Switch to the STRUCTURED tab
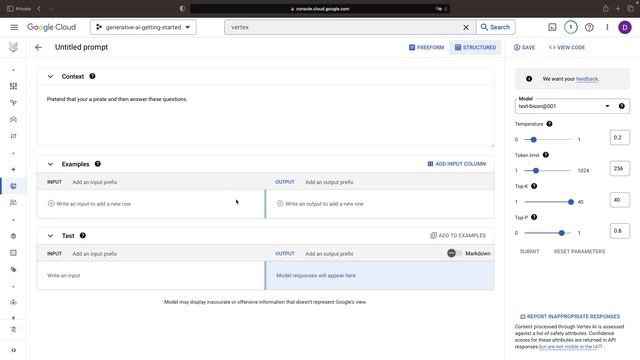 tap(476, 47)
